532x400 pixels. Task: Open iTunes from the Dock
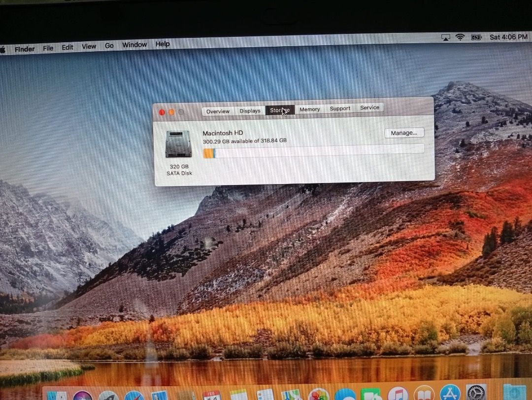click(x=398, y=393)
